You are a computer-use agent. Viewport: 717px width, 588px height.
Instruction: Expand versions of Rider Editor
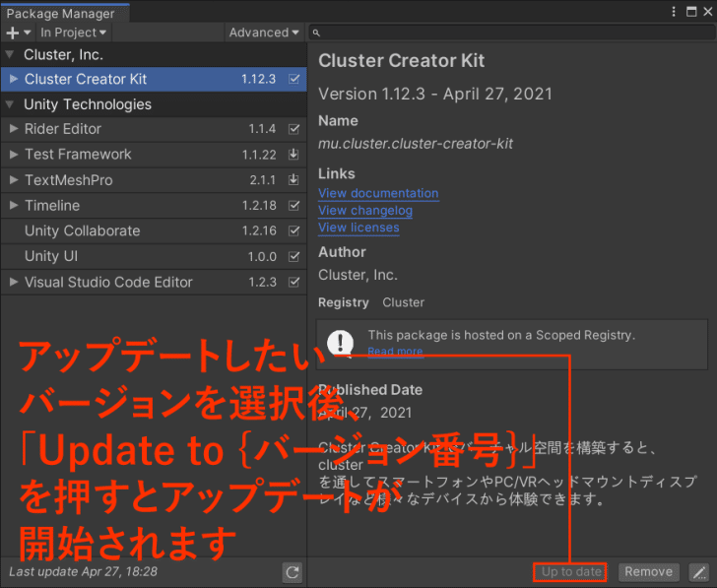point(14,129)
